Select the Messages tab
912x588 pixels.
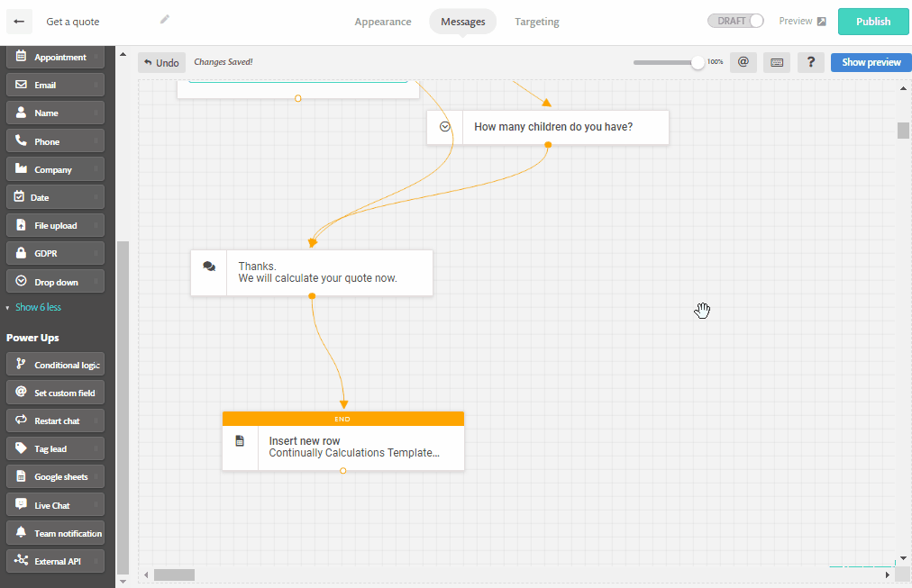coord(463,22)
